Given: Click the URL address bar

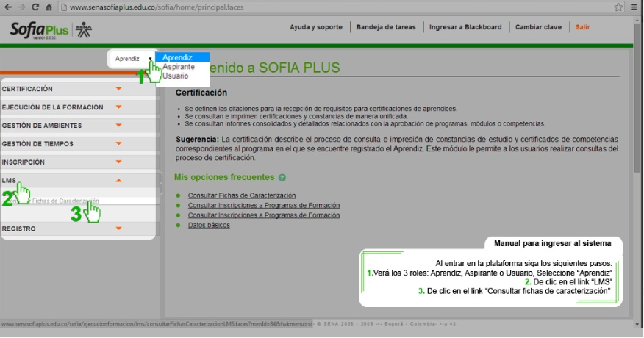Looking at the screenshot, I should click(337, 7).
